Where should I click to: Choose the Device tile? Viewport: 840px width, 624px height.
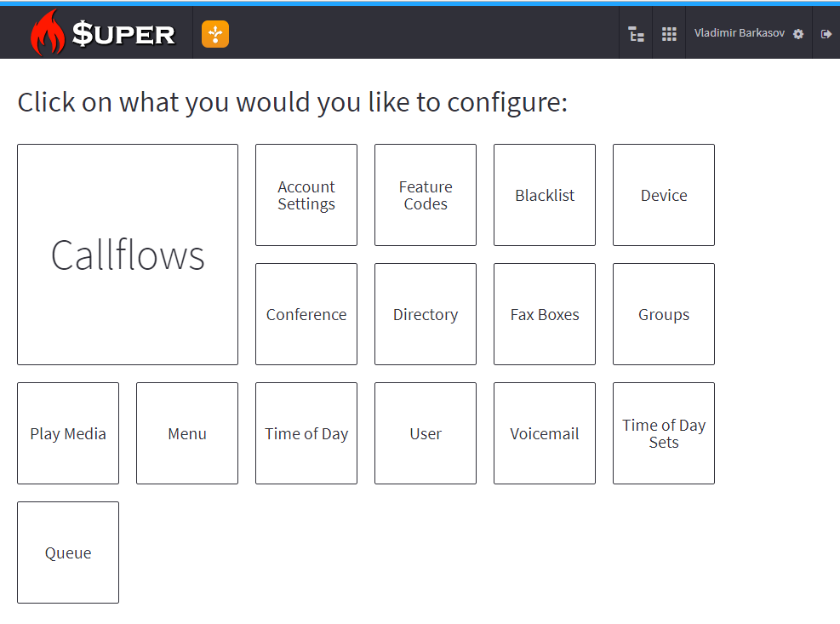664,195
